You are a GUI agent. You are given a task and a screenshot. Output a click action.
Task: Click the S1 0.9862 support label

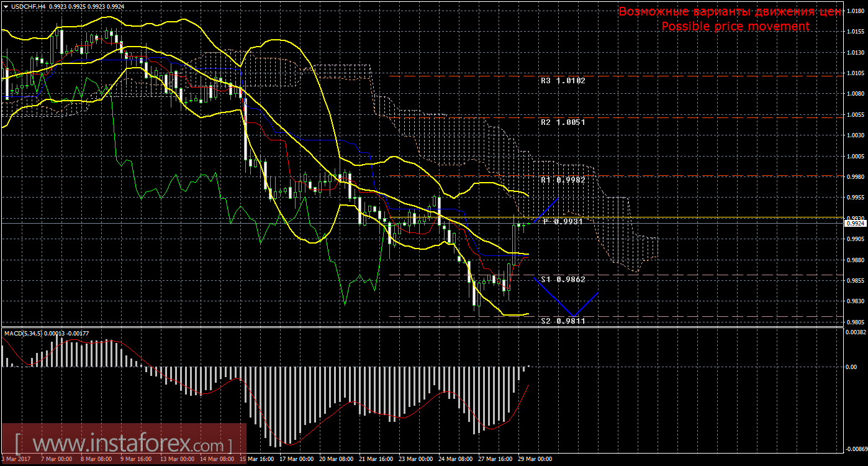coord(563,280)
